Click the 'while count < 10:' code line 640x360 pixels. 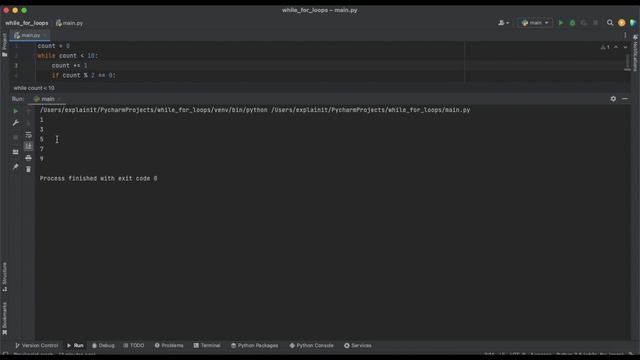coord(68,56)
